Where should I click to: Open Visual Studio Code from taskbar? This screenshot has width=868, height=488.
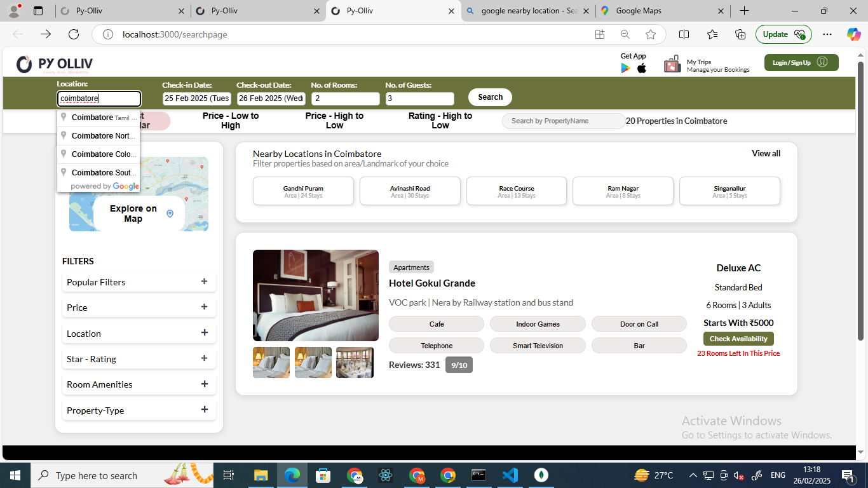coord(510,475)
